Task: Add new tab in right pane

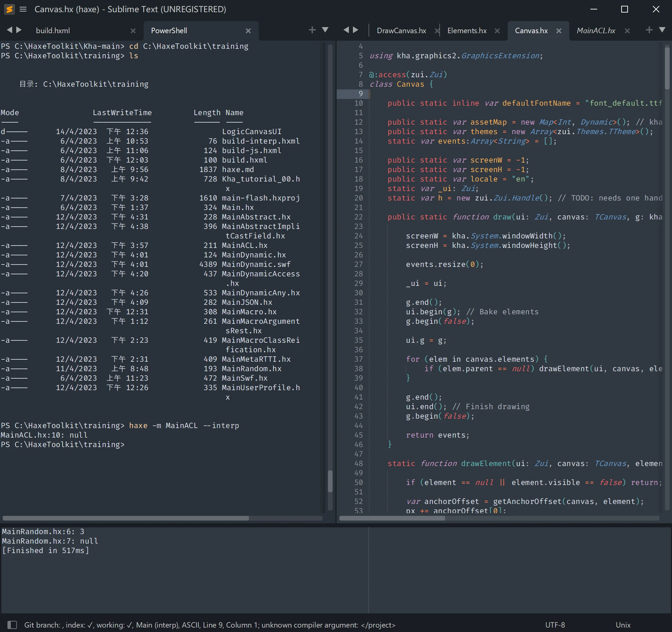Action: click(649, 30)
